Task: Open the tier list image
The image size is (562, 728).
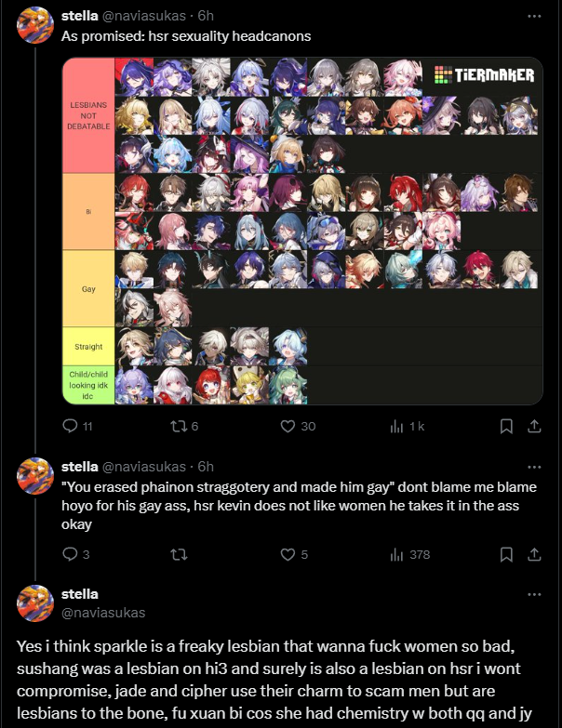Action: [x=302, y=231]
